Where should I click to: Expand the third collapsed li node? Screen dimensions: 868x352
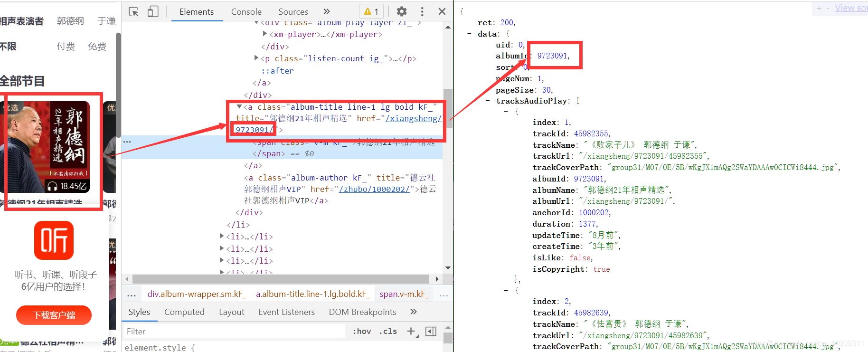click(x=222, y=260)
